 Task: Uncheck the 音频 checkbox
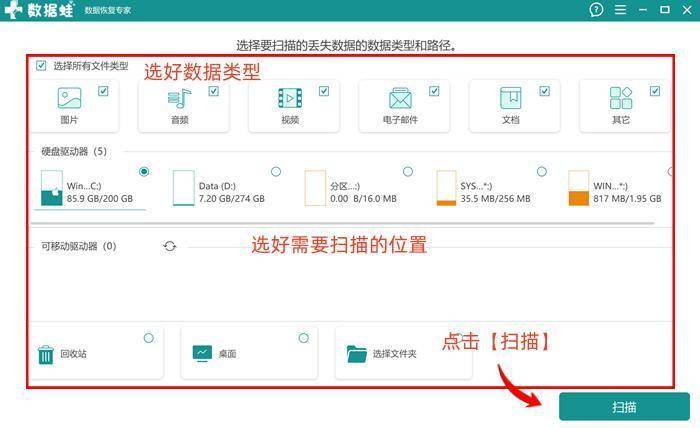pyautogui.click(x=214, y=91)
